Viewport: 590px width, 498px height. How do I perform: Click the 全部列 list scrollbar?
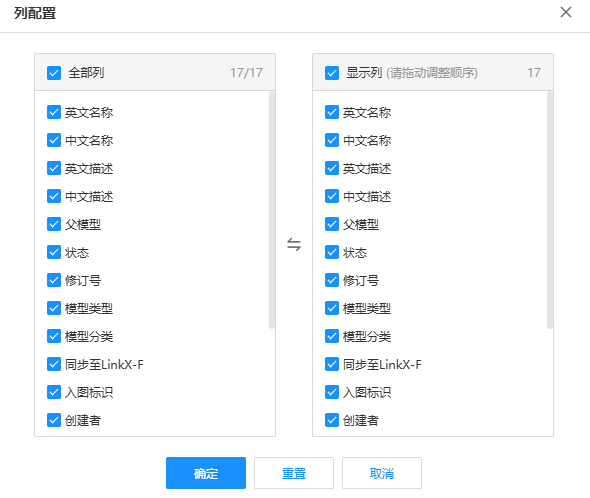[x=272, y=210]
